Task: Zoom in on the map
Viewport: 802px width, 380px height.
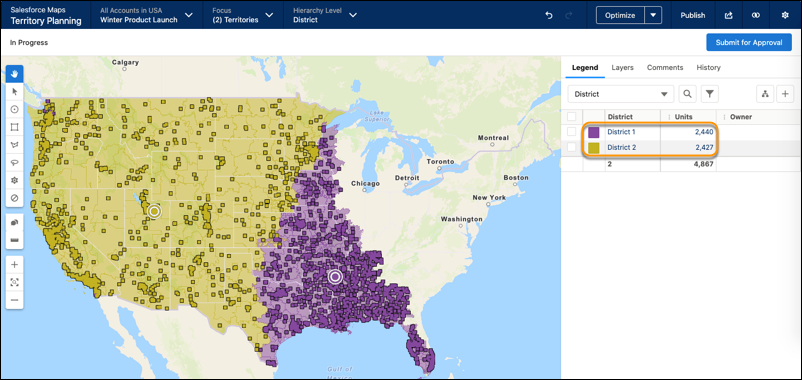Action: coord(14,264)
